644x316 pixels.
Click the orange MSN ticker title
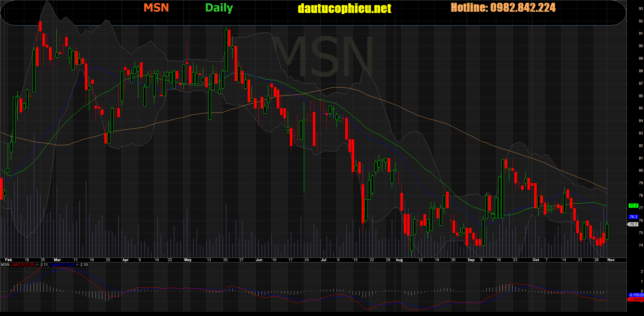point(156,8)
